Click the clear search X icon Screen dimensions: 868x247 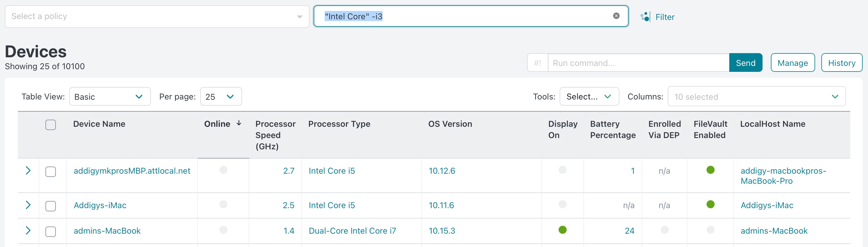616,16
